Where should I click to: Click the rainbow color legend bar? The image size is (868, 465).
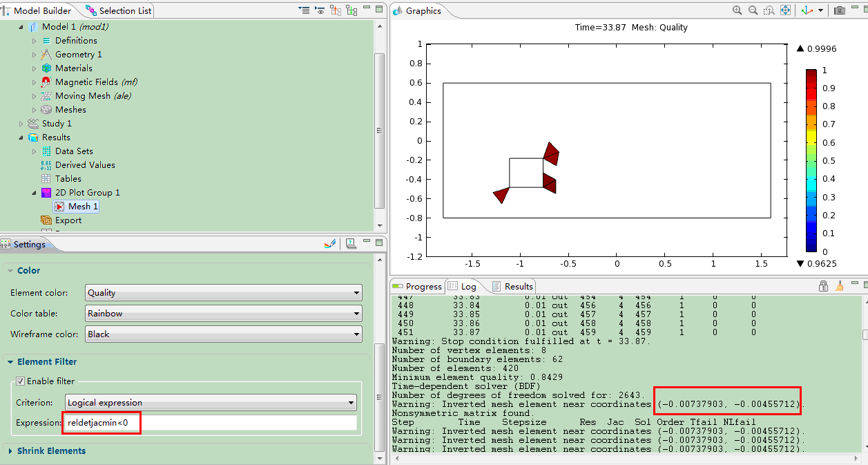811,160
